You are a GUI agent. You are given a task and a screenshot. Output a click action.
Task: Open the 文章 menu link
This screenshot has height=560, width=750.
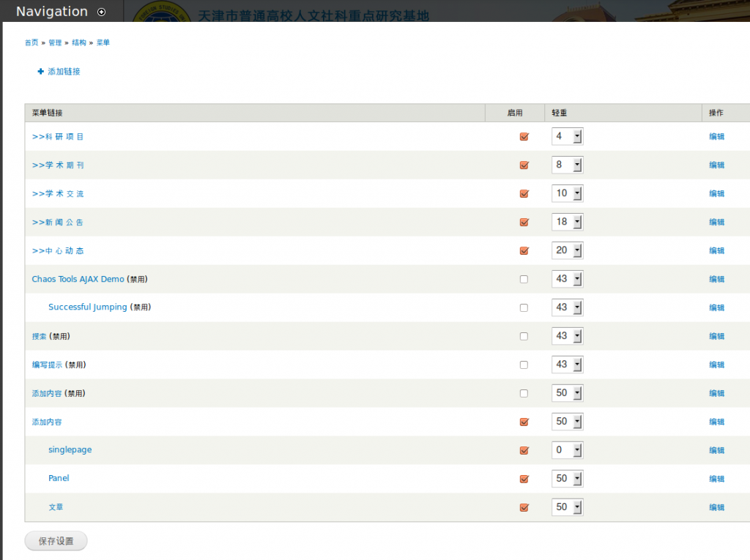[x=56, y=507]
